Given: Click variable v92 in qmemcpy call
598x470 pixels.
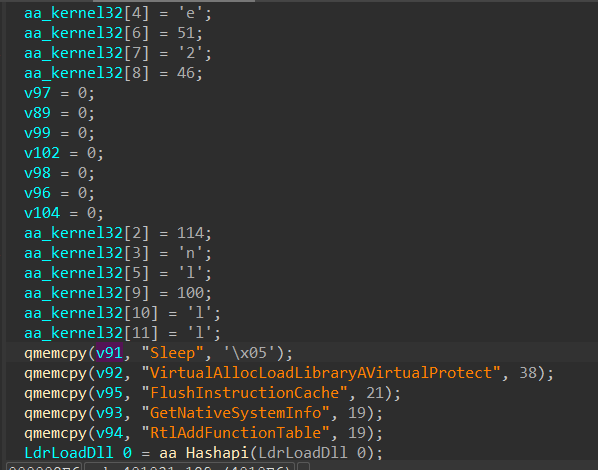Looking at the screenshot, I should tap(109, 373).
